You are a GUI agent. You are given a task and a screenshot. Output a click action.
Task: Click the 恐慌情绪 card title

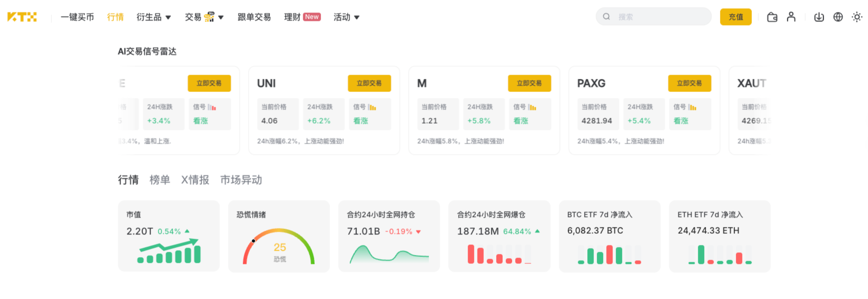(x=251, y=214)
